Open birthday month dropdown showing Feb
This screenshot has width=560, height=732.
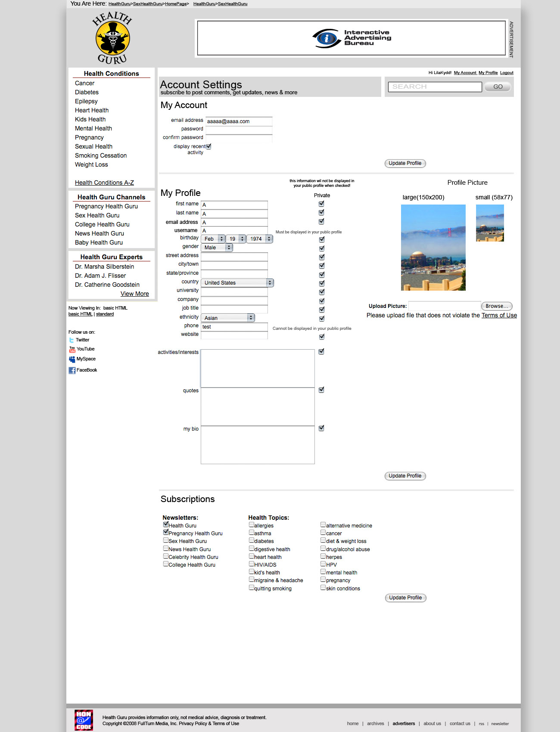pos(213,239)
